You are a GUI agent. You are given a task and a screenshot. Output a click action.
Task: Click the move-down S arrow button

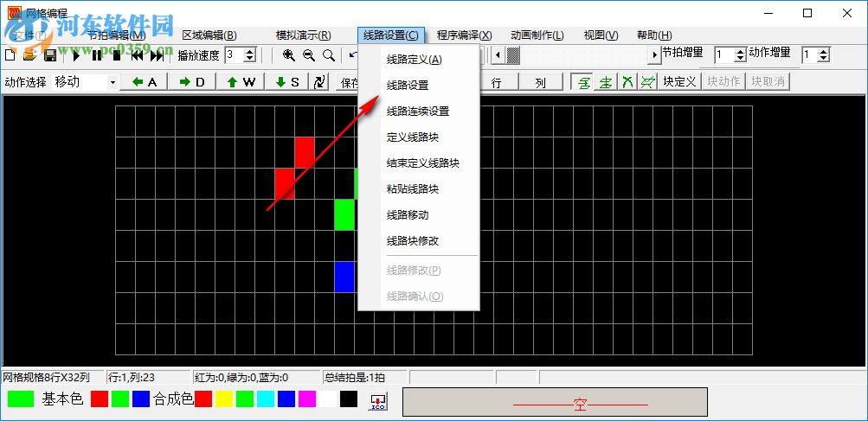coord(287,82)
